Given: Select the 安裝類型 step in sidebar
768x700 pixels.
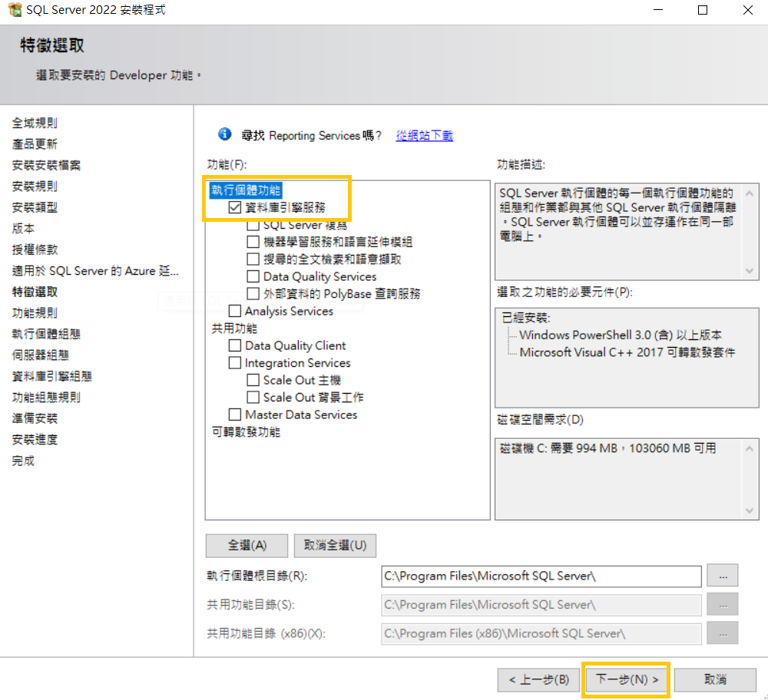Looking at the screenshot, I should [x=35, y=207].
